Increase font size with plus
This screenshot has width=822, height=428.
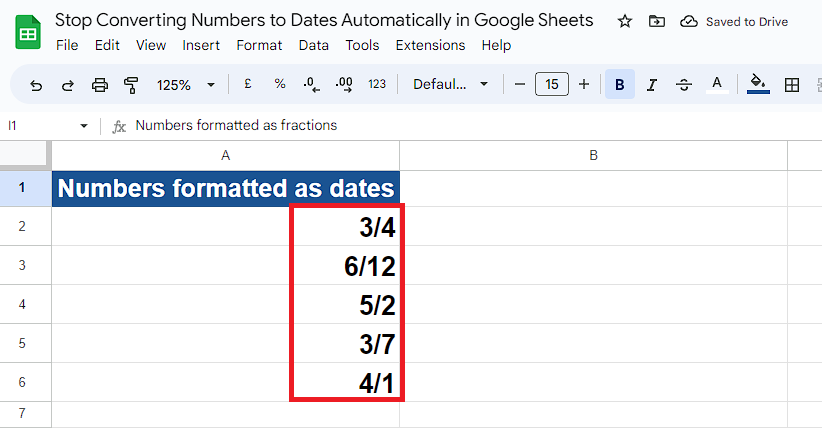pos(584,84)
